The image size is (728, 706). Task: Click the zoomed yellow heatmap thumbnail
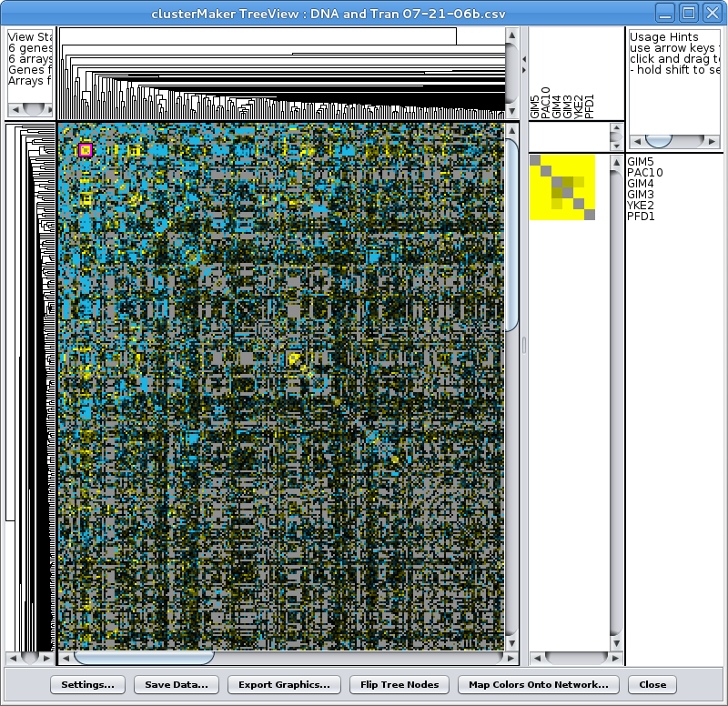pos(562,187)
